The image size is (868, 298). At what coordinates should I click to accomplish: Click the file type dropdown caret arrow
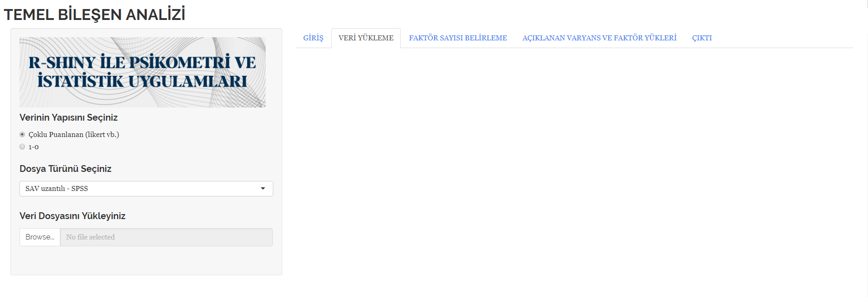click(x=263, y=189)
